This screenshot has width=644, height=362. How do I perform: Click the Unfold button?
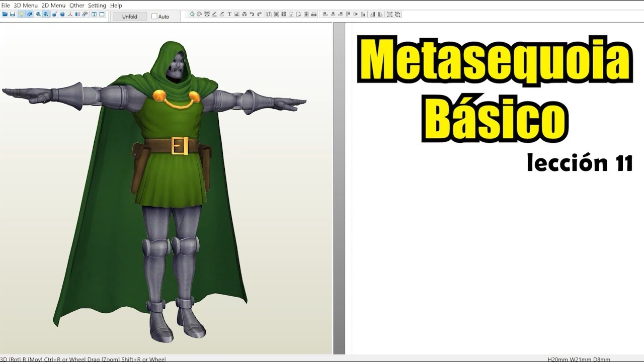click(x=130, y=17)
